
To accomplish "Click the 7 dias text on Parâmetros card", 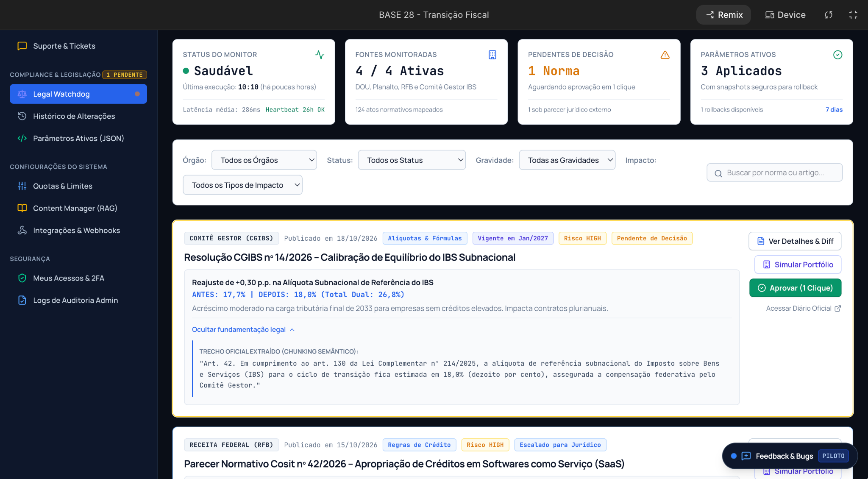I will (834, 109).
